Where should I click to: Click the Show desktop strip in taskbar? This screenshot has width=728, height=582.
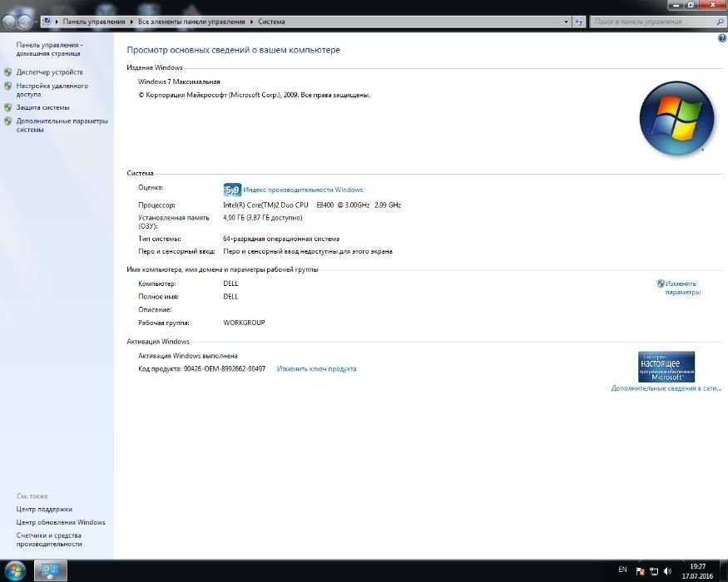(725, 570)
